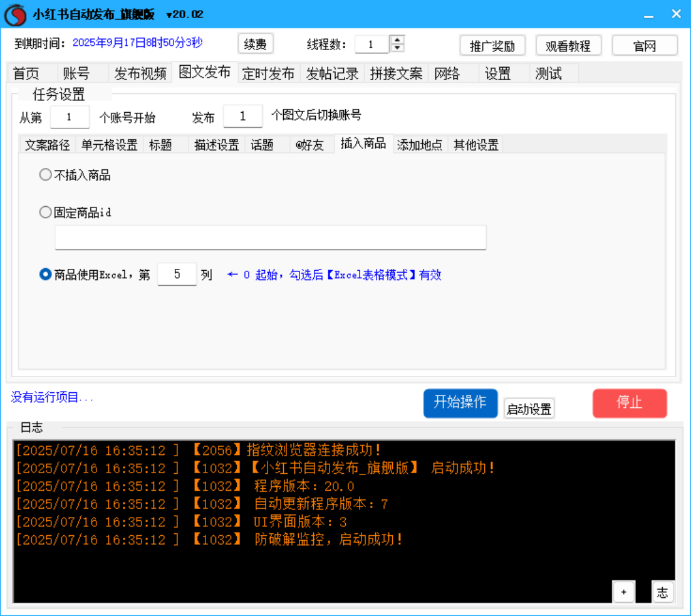
Task: Increase thread count with up spinner arrow
Action: (x=397, y=39)
